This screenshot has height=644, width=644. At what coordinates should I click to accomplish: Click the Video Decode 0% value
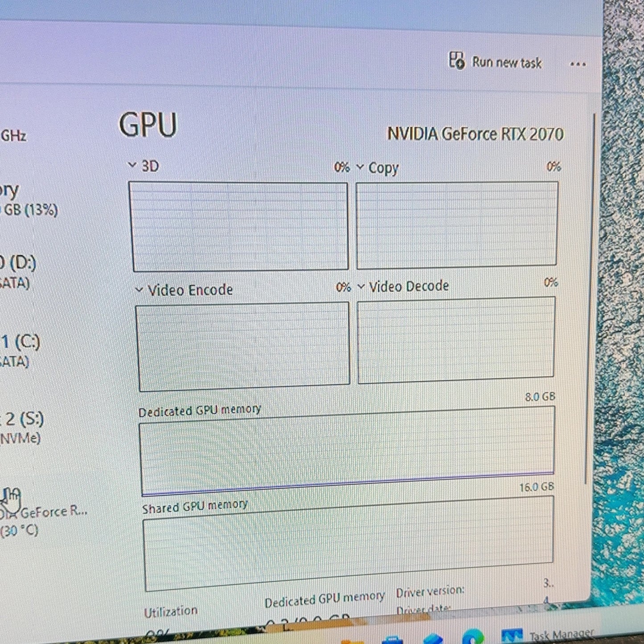[x=551, y=283]
